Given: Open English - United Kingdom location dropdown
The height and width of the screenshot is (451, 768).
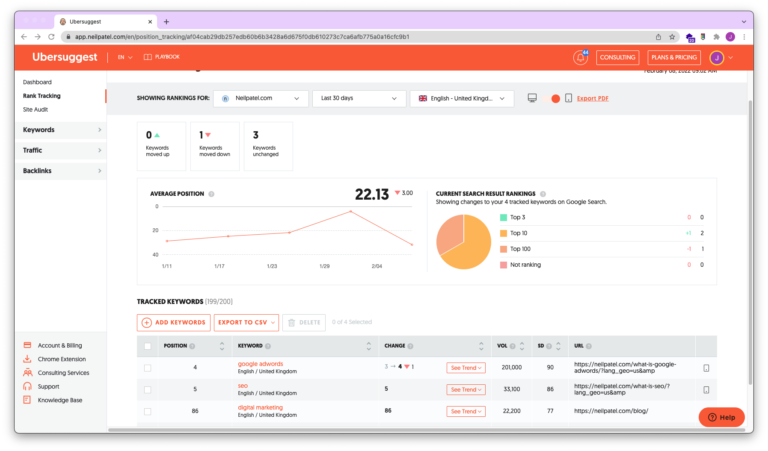Looking at the screenshot, I should 461,98.
